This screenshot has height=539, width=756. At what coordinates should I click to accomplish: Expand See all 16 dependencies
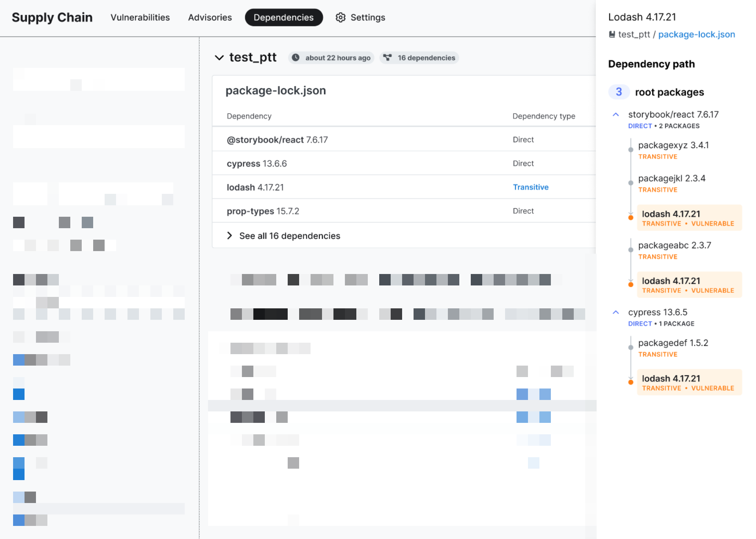click(230, 236)
